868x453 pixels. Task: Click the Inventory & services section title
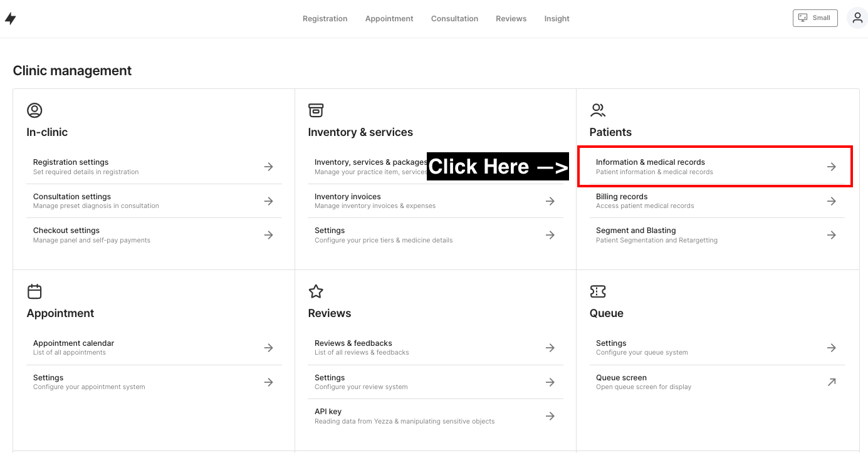360,132
